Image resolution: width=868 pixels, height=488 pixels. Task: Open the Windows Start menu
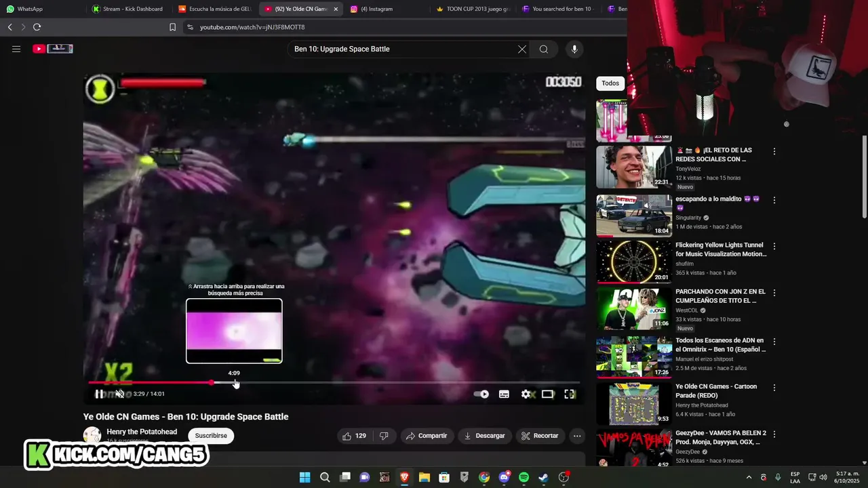coord(305,477)
